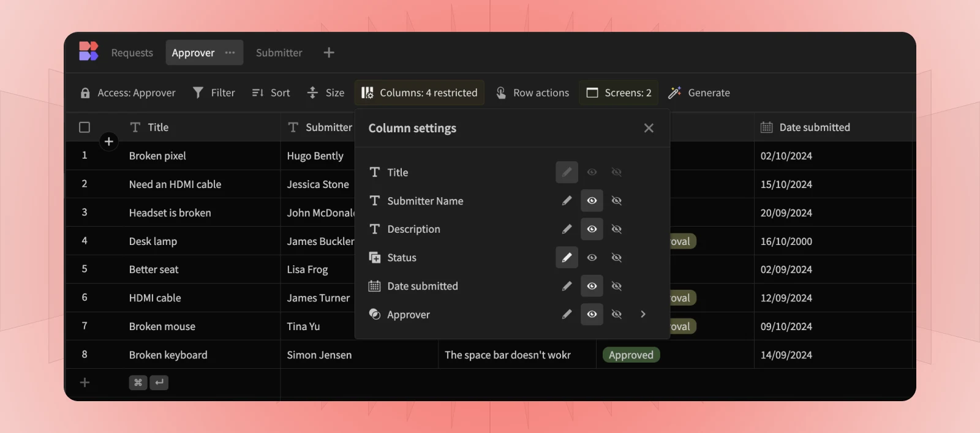
Task: Set Date submitted column to read-only eye
Action: [592, 286]
